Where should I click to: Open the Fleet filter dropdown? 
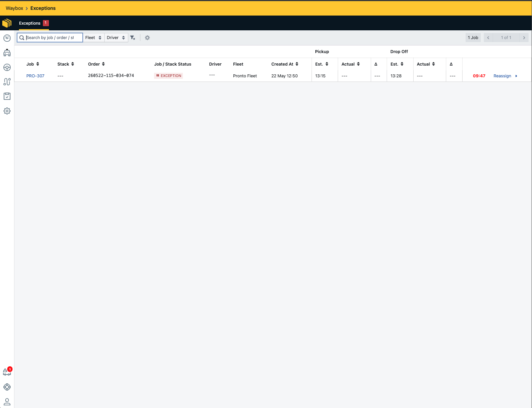pyautogui.click(x=93, y=38)
